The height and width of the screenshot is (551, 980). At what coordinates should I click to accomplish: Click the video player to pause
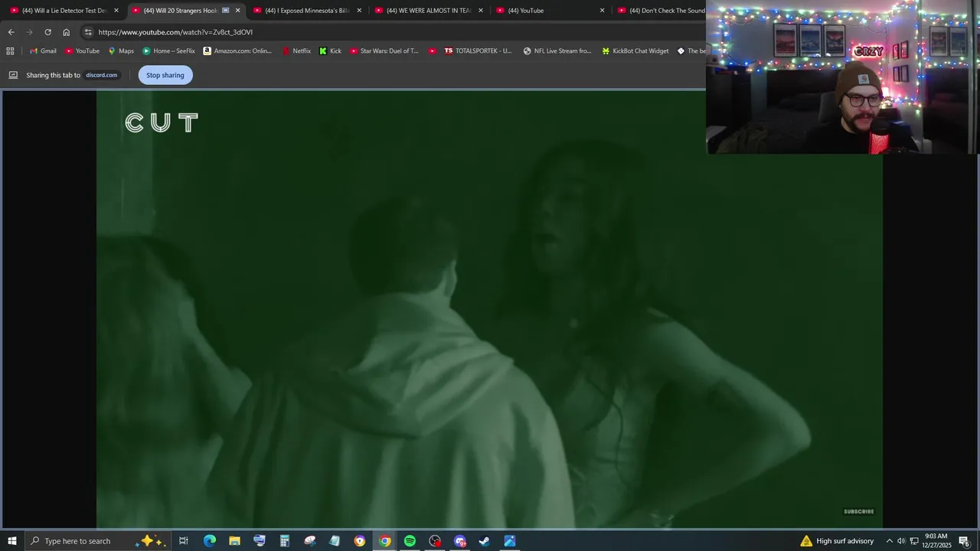pos(489,309)
